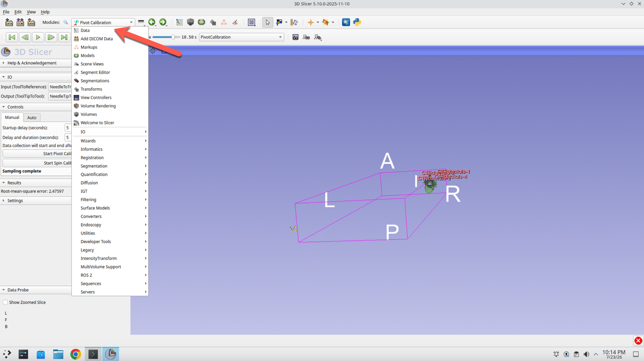Switch to the Auto tab
The width and height of the screenshot is (644, 361).
point(32,118)
